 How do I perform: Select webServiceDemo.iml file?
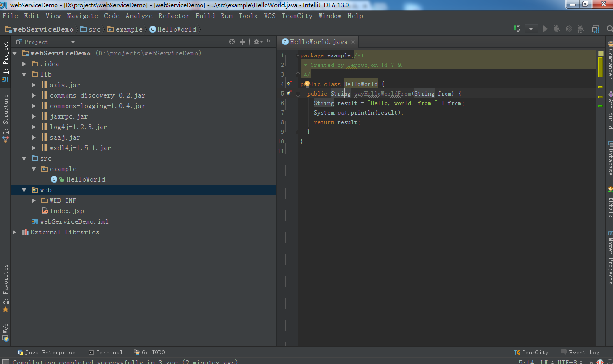point(70,221)
